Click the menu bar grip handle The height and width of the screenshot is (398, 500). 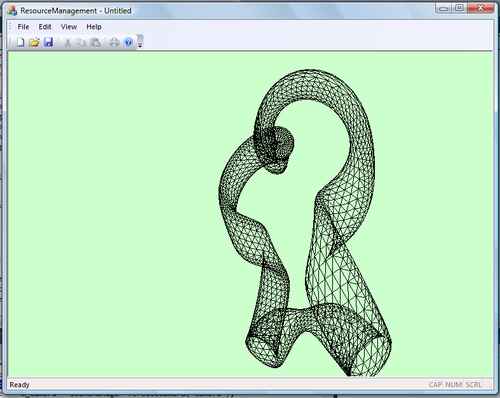[x=10, y=27]
